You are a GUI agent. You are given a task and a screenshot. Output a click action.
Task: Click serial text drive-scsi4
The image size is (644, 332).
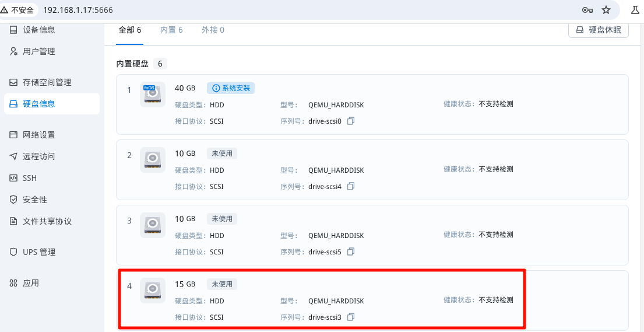tap(325, 186)
